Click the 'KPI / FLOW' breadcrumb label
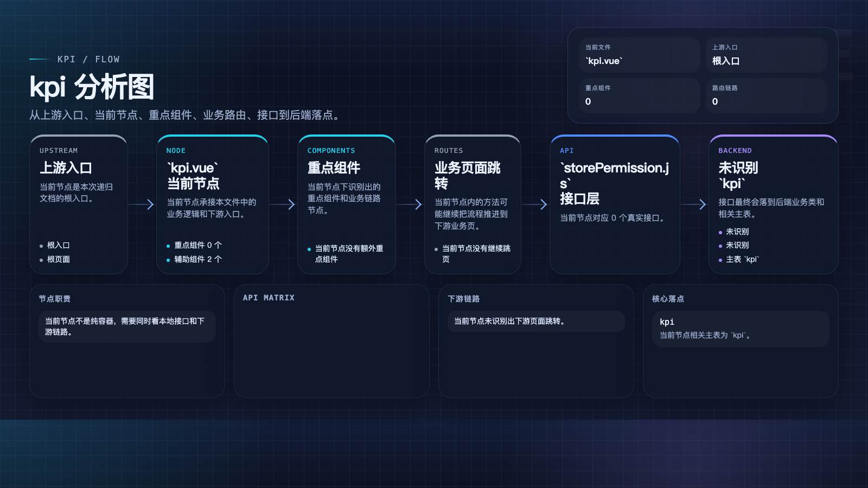The height and width of the screenshot is (488, 868). point(88,59)
